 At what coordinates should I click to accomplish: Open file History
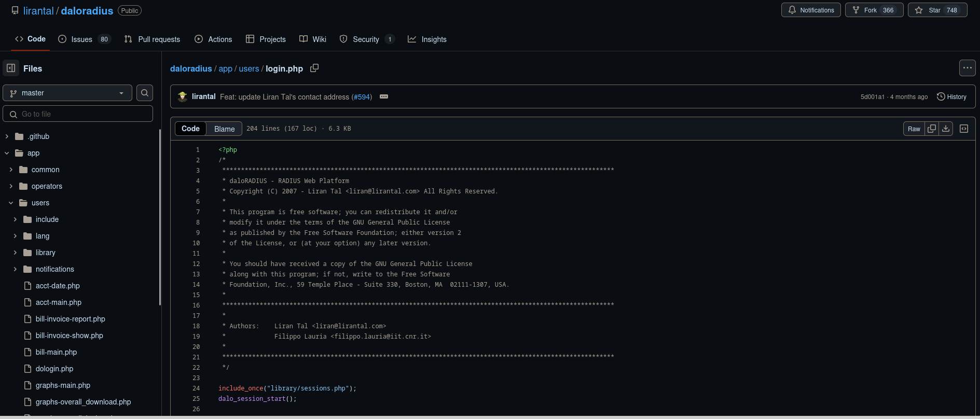click(x=951, y=97)
